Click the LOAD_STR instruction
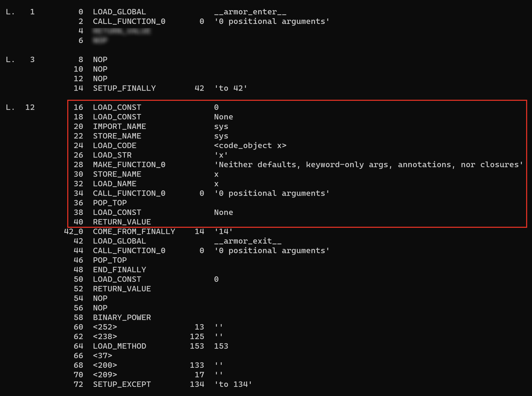Screen dimensions: 532x396 coord(112,155)
